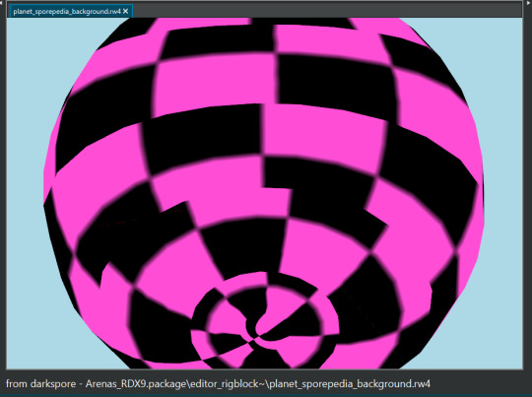Close the planet_sporepedia_background.rw4 tab
The width and height of the screenshot is (532, 397).
pyautogui.click(x=125, y=12)
